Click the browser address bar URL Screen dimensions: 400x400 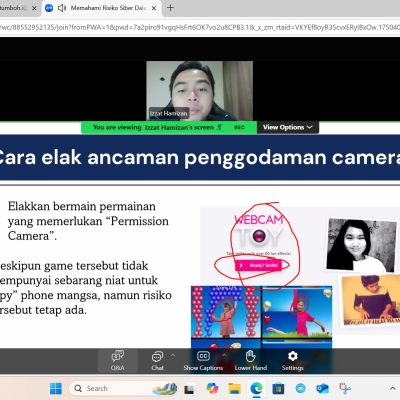pos(200,28)
